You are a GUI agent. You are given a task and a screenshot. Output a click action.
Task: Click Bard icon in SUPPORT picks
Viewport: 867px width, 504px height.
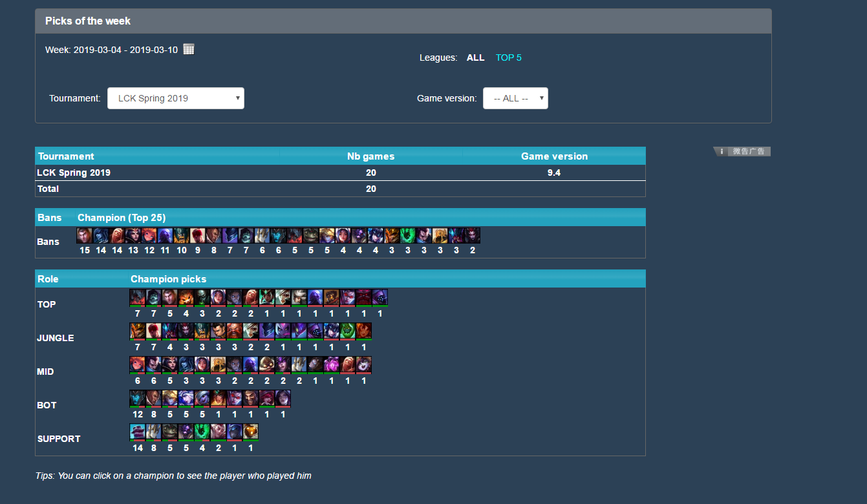250,432
